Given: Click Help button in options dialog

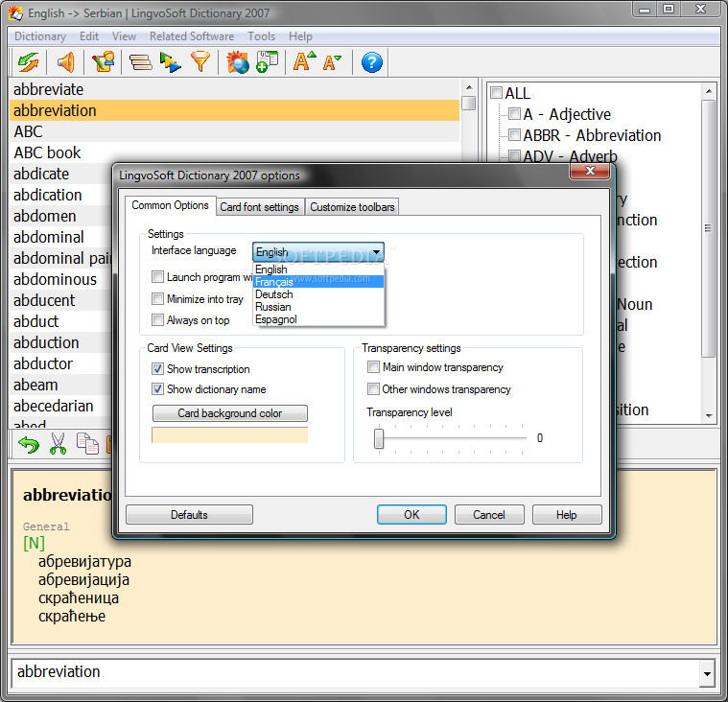Looking at the screenshot, I should coord(567,514).
